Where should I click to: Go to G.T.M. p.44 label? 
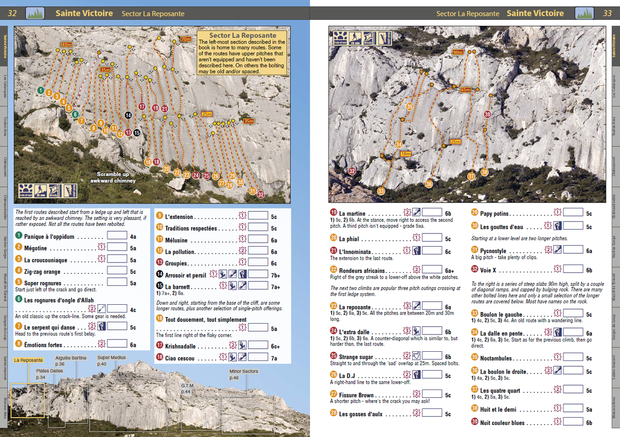(x=187, y=388)
